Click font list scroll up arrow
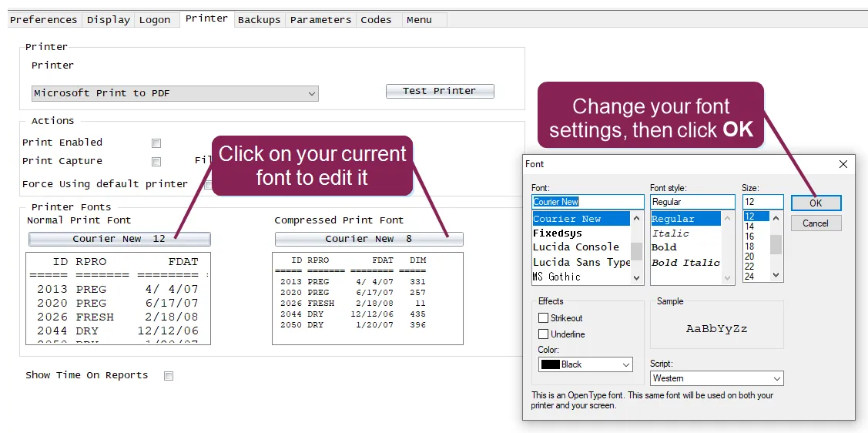 pos(637,218)
